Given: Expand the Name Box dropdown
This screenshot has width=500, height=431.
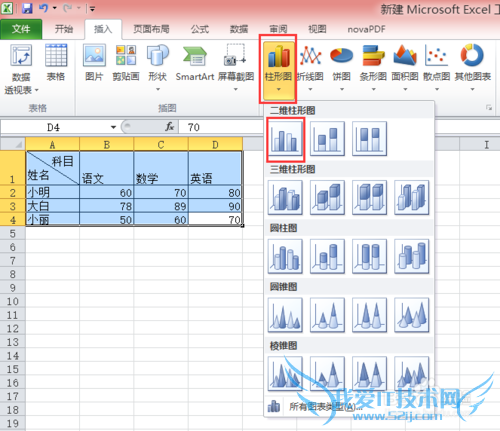Looking at the screenshot, I should (113, 127).
